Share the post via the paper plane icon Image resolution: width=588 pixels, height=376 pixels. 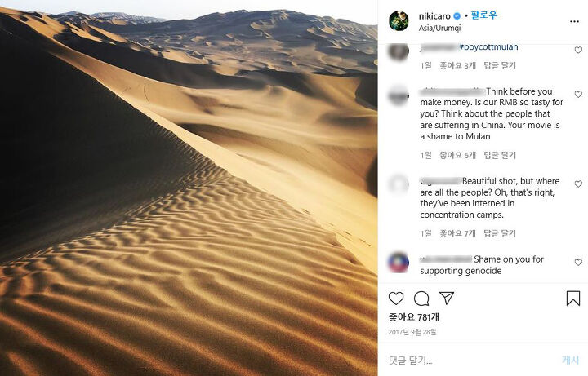click(x=447, y=298)
